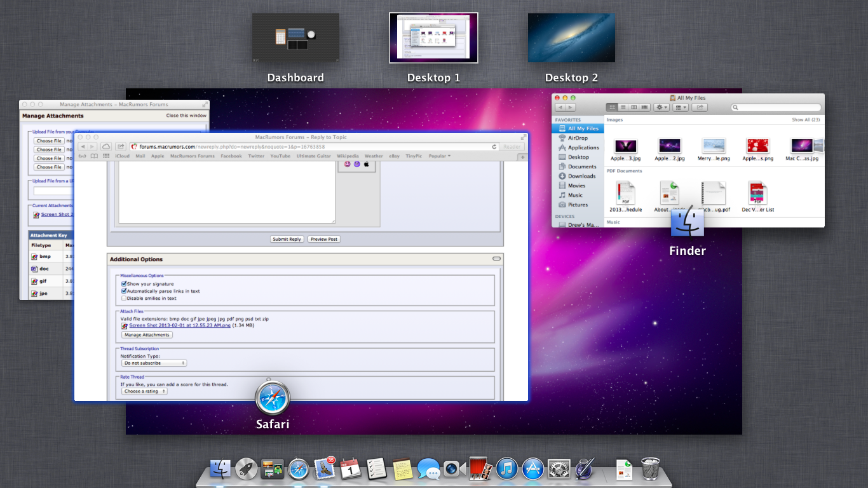Click the large Finder app icon badge

coord(688,221)
